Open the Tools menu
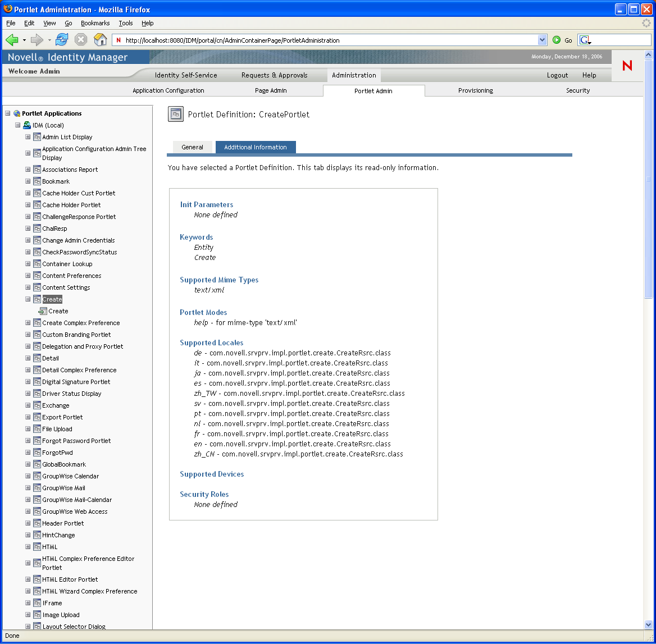 coord(125,23)
